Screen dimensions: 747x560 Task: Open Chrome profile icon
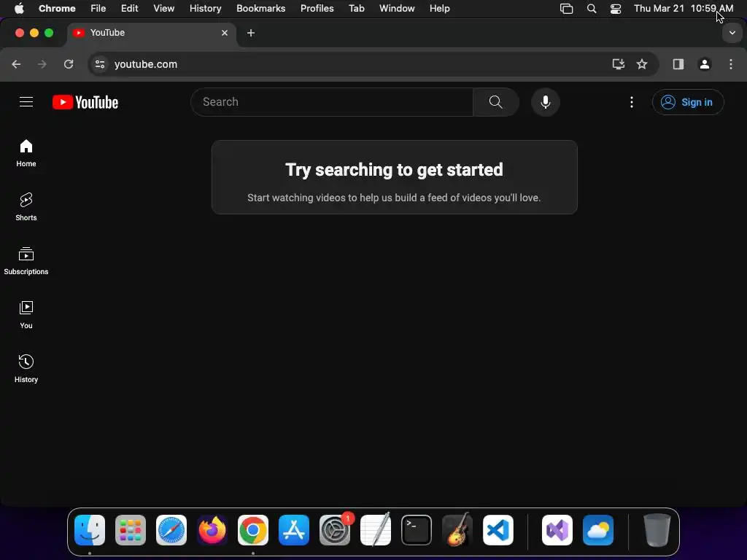(x=705, y=64)
